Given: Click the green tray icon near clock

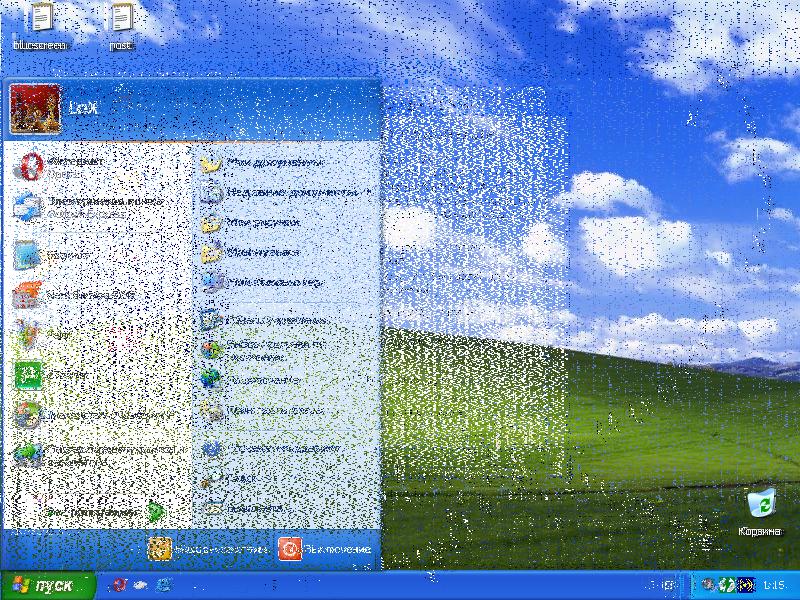Looking at the screenshot, I should 727,585.
